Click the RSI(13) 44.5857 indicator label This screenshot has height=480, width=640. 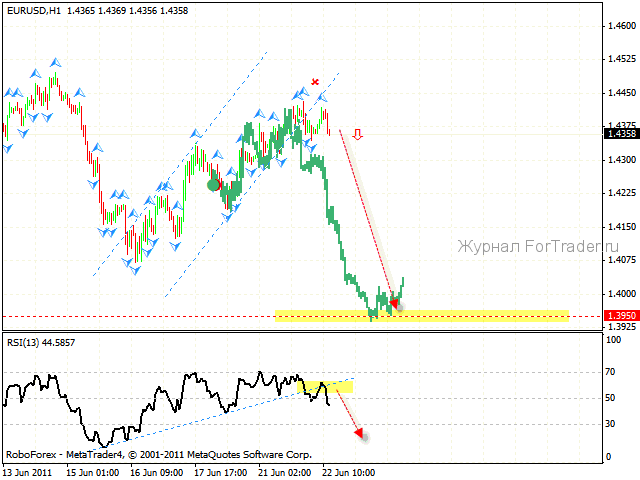click(41, 343)
